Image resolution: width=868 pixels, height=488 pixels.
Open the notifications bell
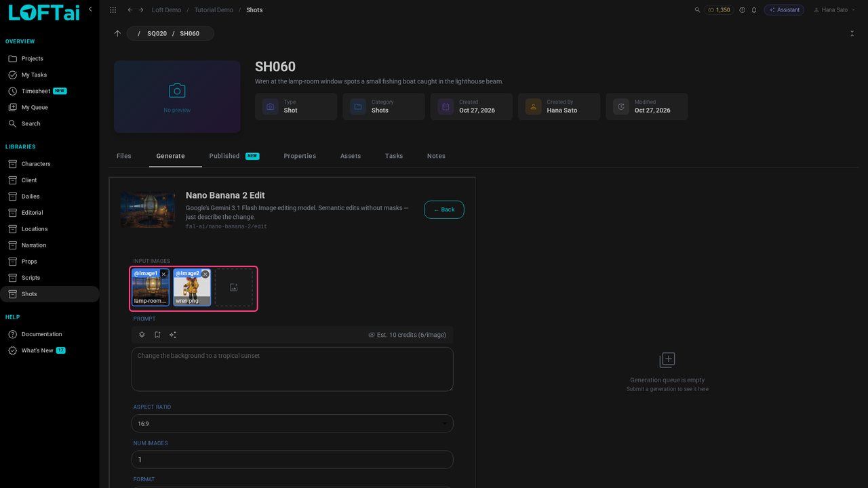point(753,10)
